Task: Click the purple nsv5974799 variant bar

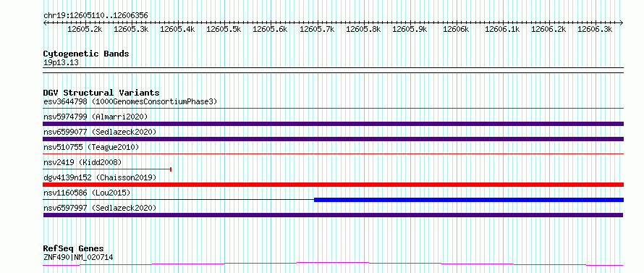Action: [333, 124]
